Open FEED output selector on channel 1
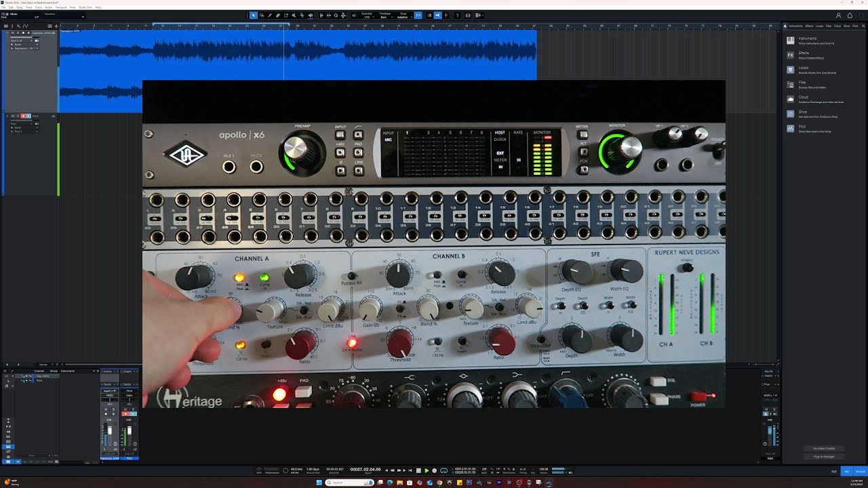Image resolution: width=868 pixels, height=488 pixels. [x=110, y=396]
